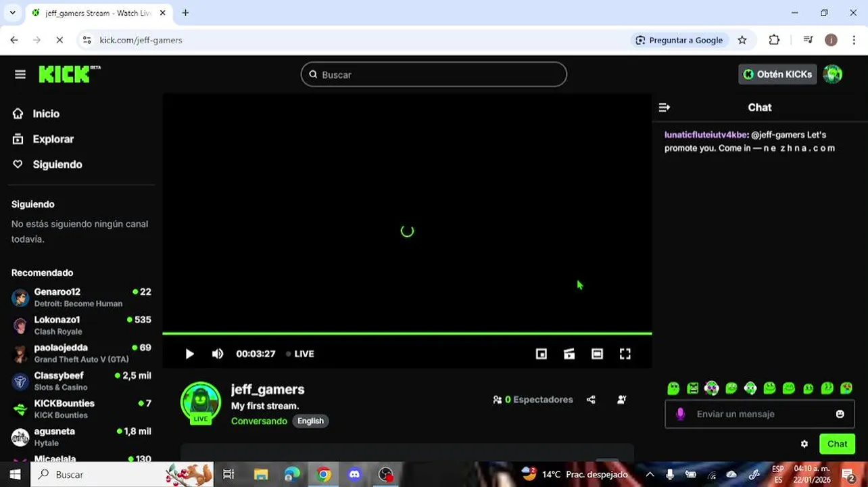Click the browser back arrow
Screen dimensions: 868x487
pyautogui.click(x=14, y=40)
